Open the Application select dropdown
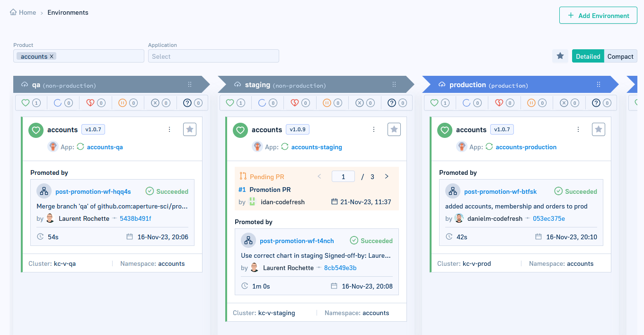The width and height of the screenshot is (644, 335). click(x=213, y=55)
